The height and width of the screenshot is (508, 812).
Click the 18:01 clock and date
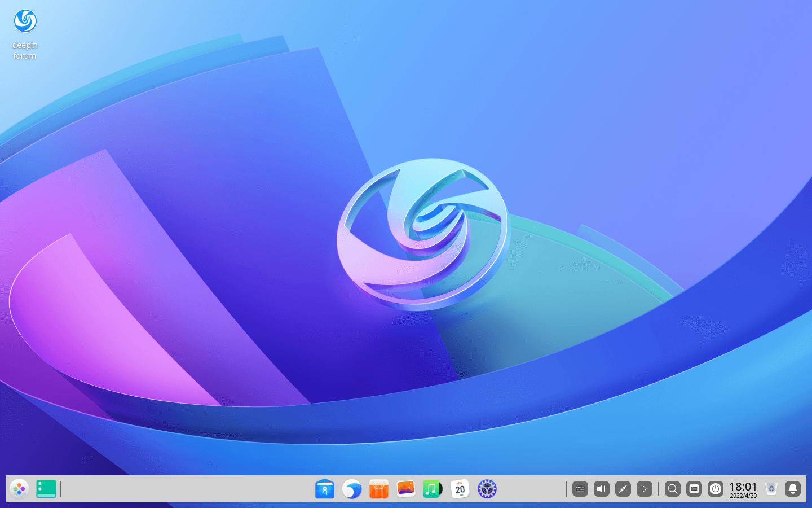(743, 489)
